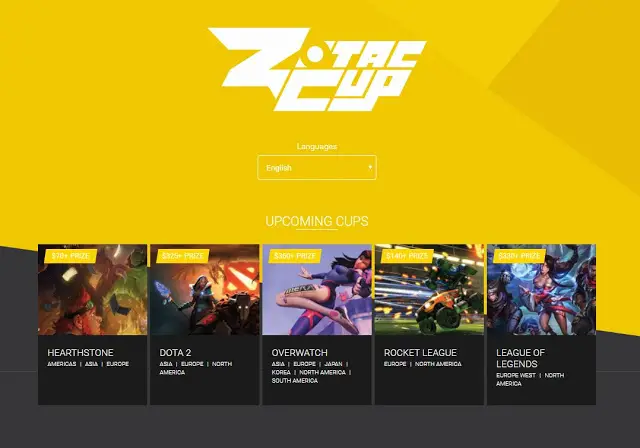Click the ZOTAC CUP logo
The image size is (640, 448).
click(317, 69)
